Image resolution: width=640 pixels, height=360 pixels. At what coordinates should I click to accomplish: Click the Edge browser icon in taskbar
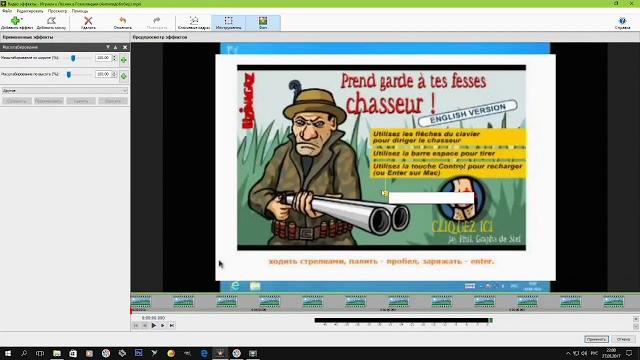pos(204,353)
